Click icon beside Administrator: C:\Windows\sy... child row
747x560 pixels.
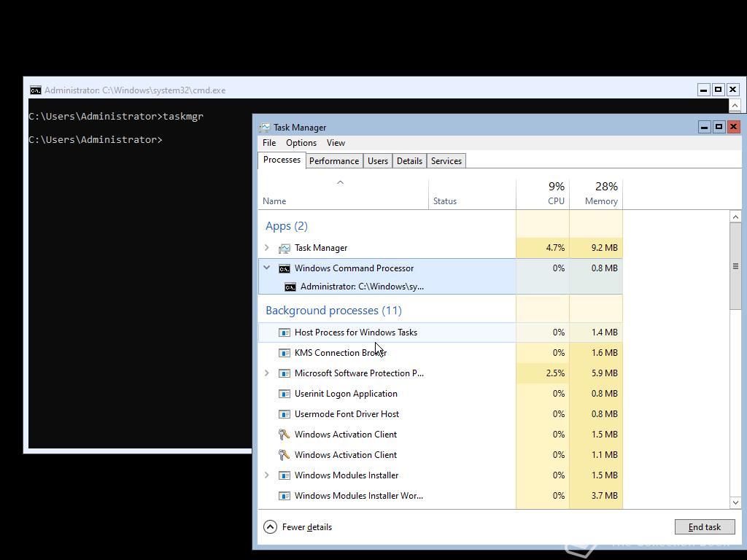coord(290,287)
